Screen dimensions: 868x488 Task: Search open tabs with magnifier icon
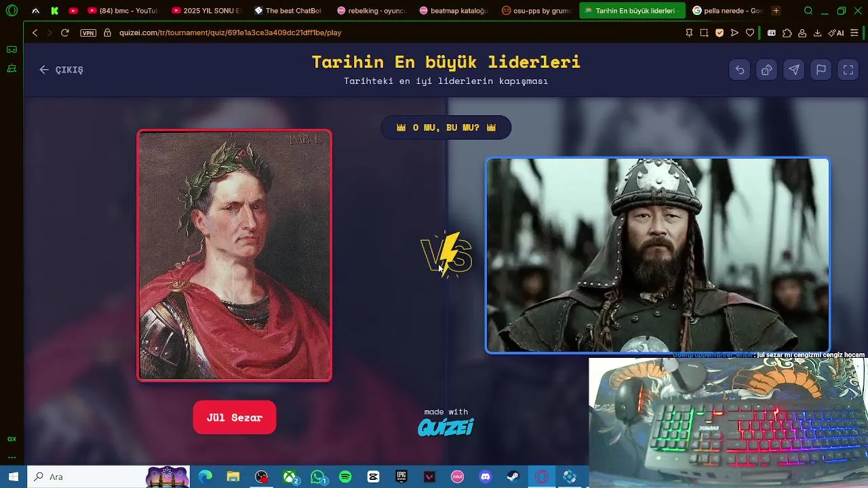808,11
